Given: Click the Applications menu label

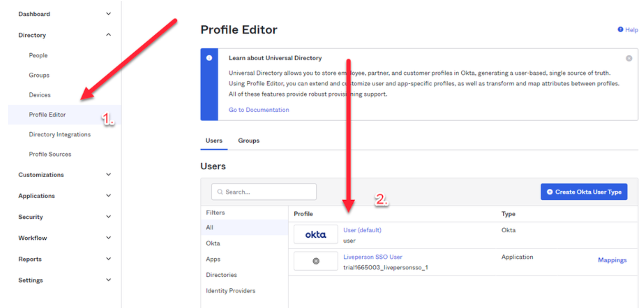Looking at the screenshot, I should pos(37,196).
